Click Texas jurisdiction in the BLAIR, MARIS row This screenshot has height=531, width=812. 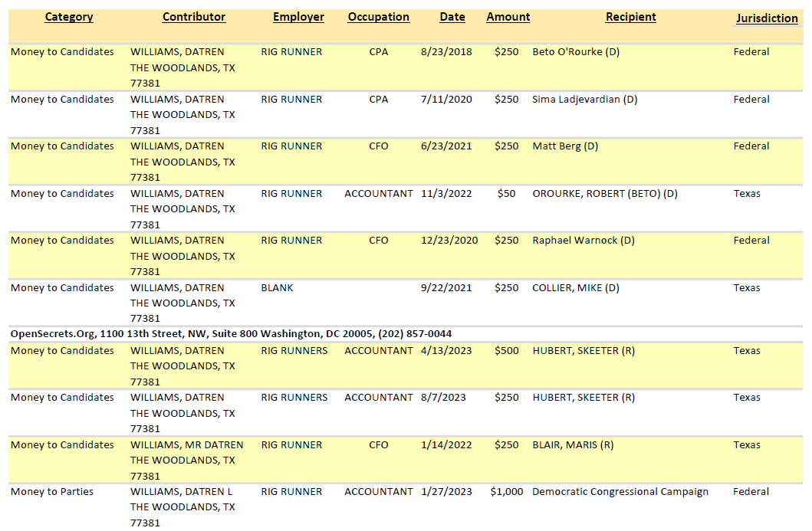[x=747, y=445]
